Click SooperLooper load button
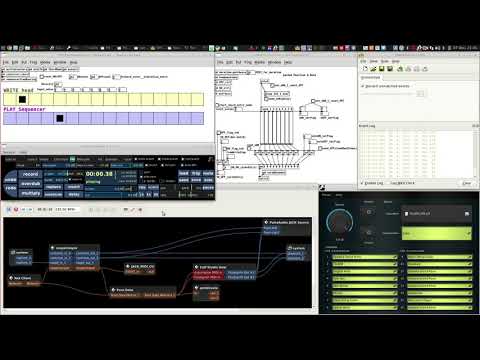The width and height of the screenshot is (480, 360). click(183, 173)
